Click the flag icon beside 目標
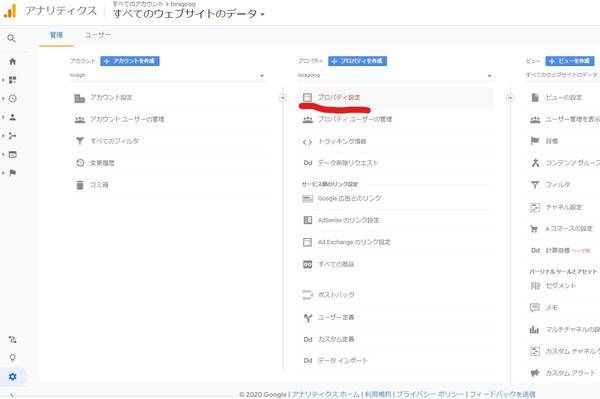This screenshot has height=399, width=600. pyautogui.click(x=535, y=141)
